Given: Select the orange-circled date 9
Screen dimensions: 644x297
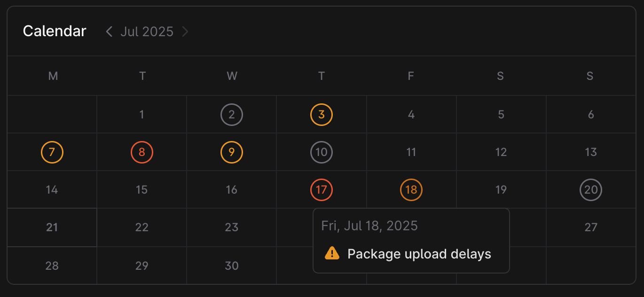Looking at the screenshot, I should (232, 152).
